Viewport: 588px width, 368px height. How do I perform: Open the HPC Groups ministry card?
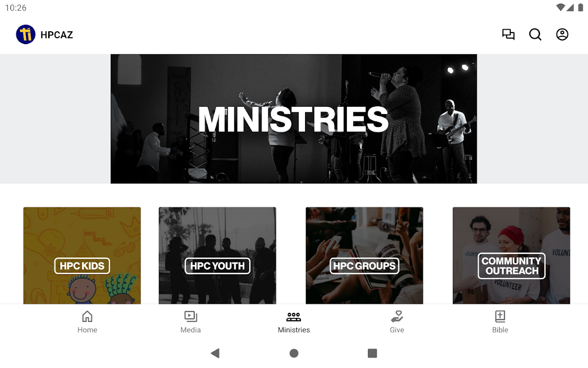pos(365,255)
